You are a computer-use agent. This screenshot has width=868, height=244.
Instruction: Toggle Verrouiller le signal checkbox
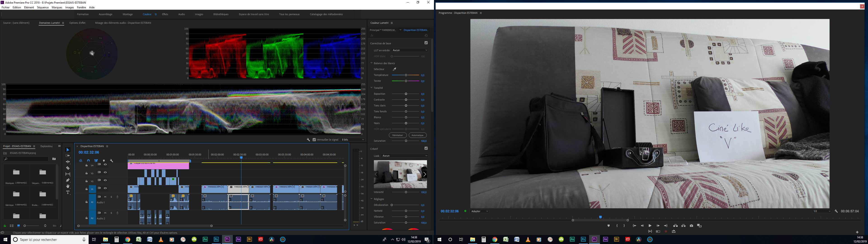point(314,140)
